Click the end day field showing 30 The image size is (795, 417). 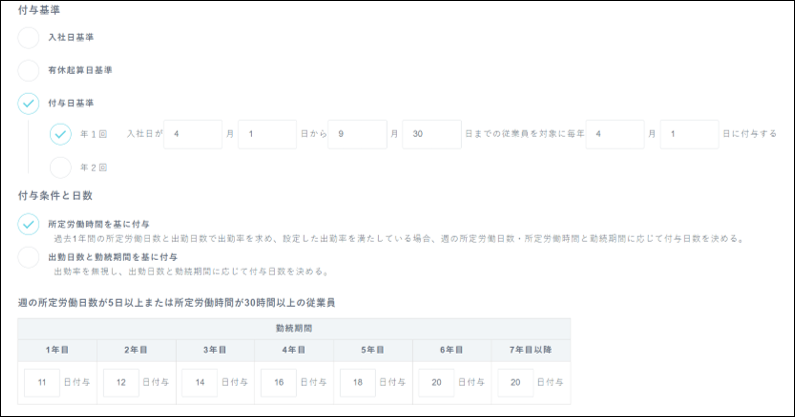[431, 134]
